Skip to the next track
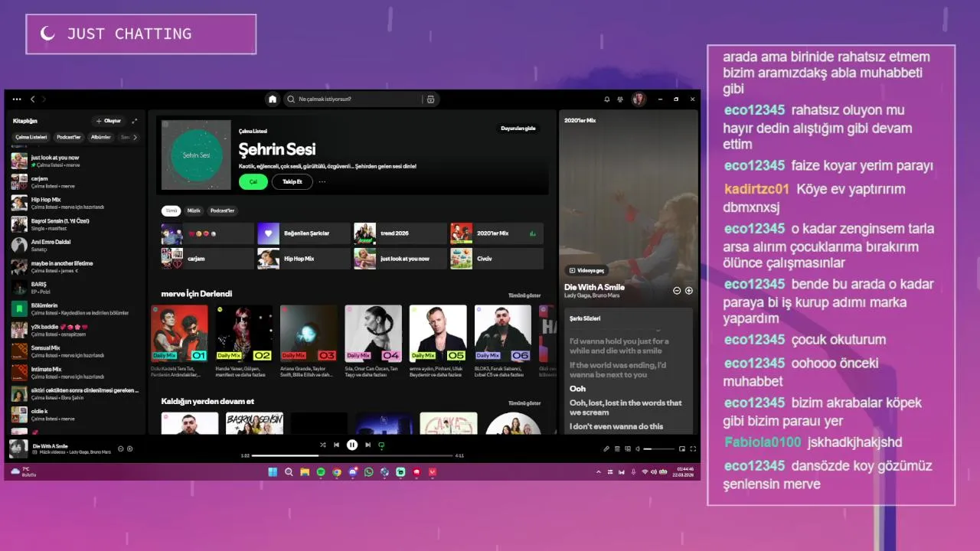Image resolution: width=980 pixels, height=551 pixels. [x=367, y=445]
